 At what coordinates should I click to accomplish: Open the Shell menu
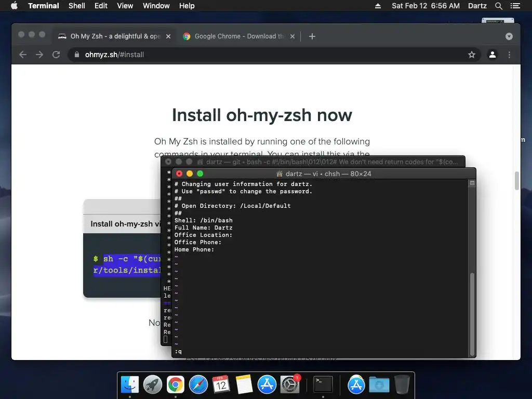77,6
